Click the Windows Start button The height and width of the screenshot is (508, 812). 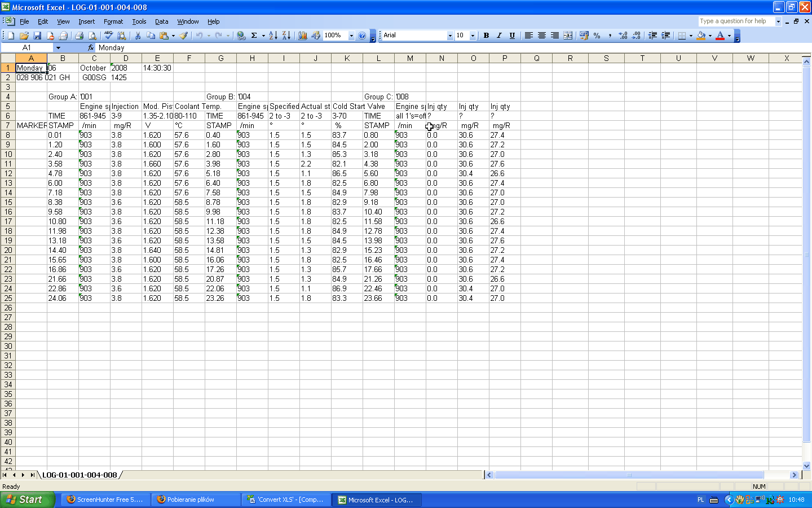(27, 500)
